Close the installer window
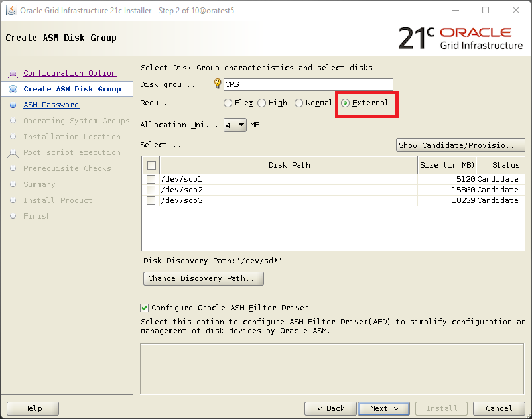This screenshot has width=532, height=419. pyautogui.click(x=516, y=10)
